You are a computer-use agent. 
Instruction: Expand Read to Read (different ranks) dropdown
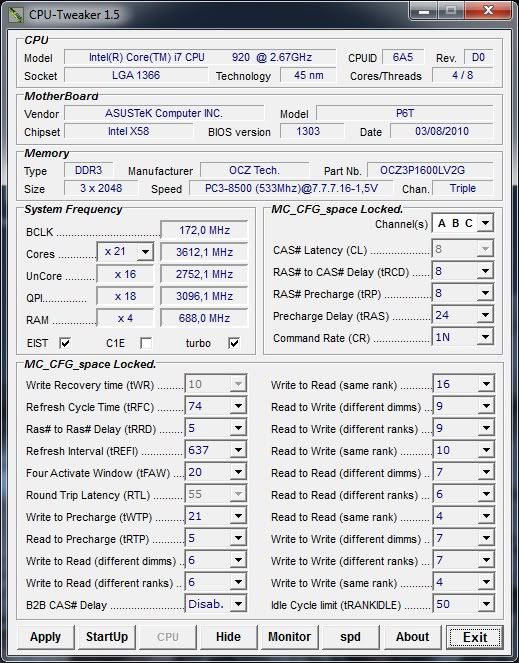486,494
